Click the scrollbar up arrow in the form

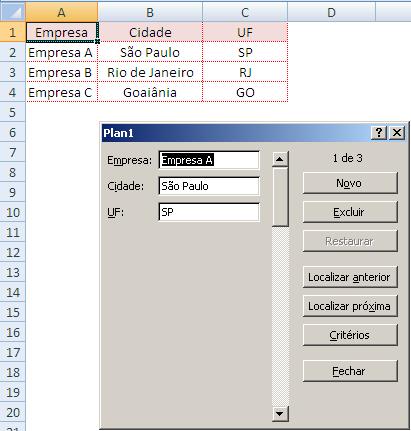tap(280, 159)
